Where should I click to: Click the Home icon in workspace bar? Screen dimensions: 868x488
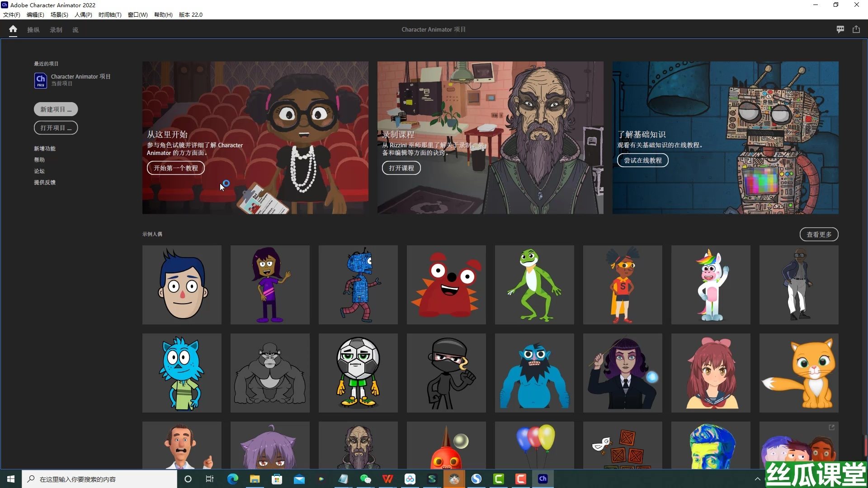[13, 29]
